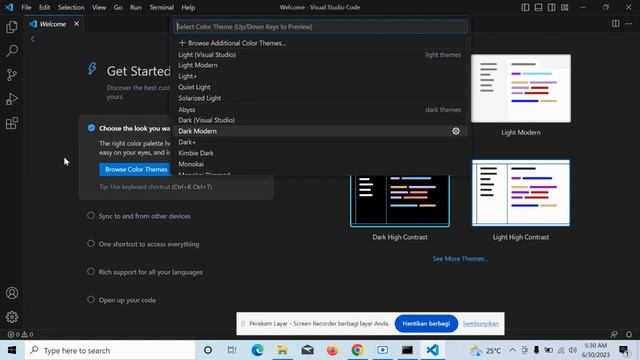Open the Accounts menu icon
Image resolution: width=640 pixels, height=360 pixels.
click(12, 293)
